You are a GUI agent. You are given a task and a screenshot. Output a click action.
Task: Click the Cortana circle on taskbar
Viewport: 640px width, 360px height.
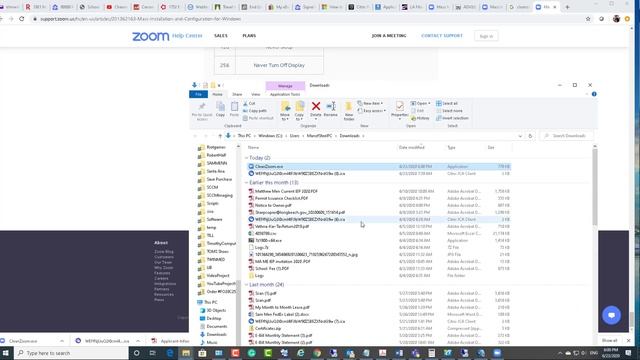[136, 353]
